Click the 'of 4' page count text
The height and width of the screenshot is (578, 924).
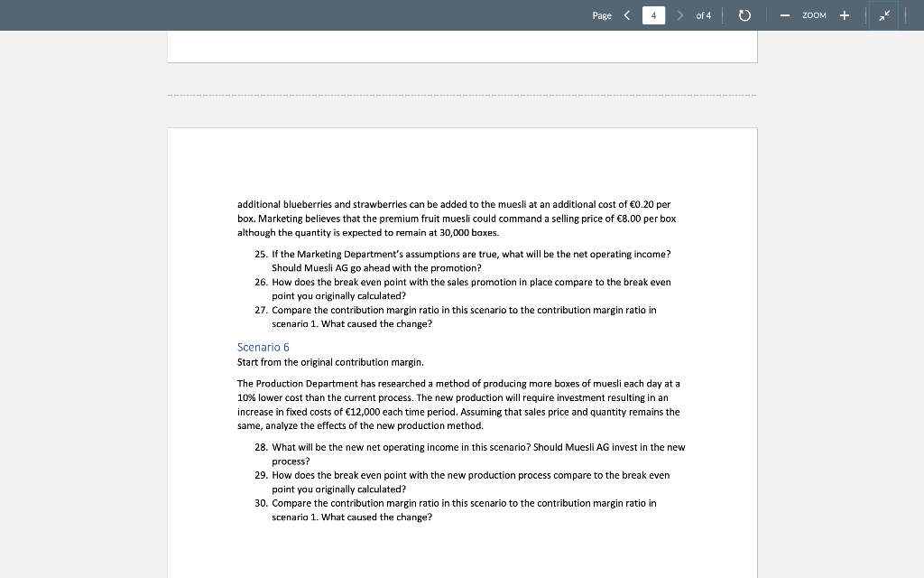coord(705,14)
